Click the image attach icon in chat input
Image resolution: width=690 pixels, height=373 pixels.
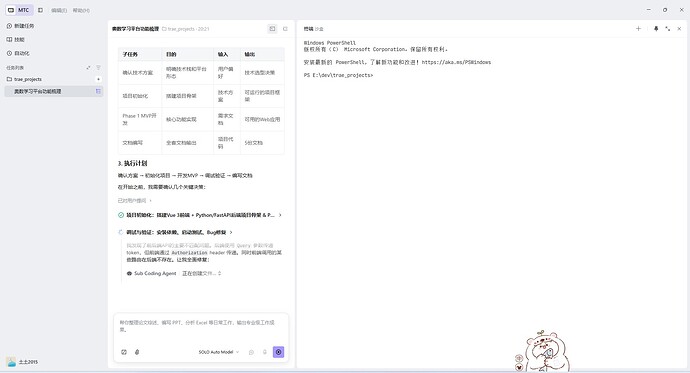tap(124, 352)
